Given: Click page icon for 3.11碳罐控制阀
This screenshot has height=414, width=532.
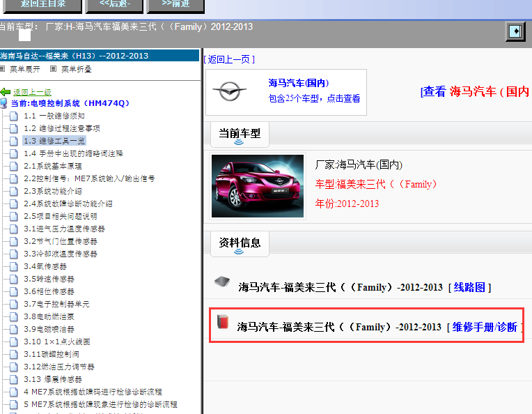Looking at the screenshot, I should pos(14,355).
